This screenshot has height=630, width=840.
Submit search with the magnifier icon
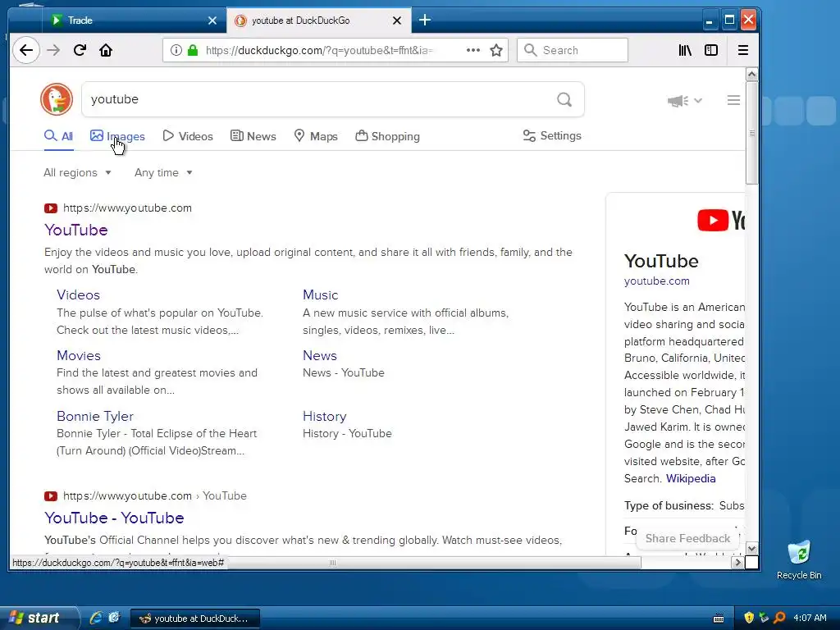coord(564,99)
